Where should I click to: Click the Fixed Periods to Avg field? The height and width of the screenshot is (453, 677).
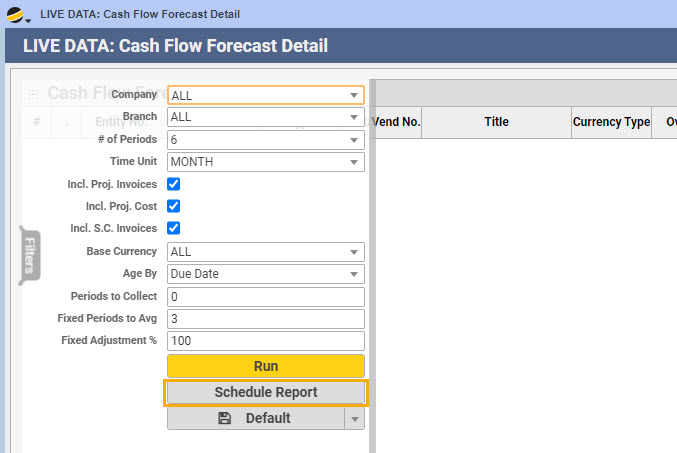[265, 319]
